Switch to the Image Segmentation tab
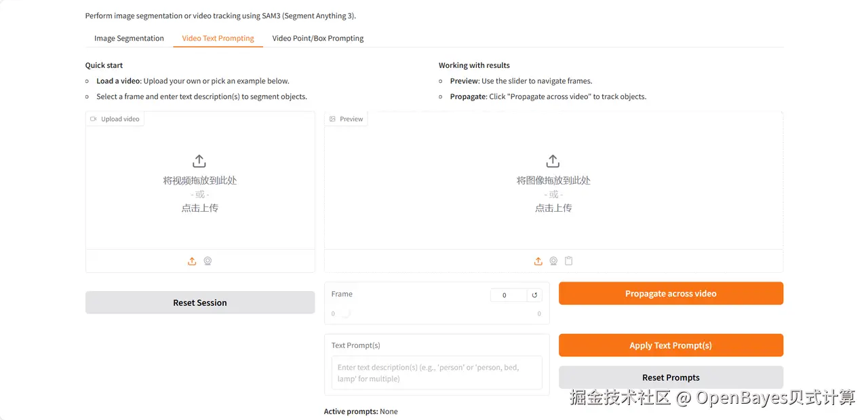The width and height of the screenshot is (868, 420). point(128,38)
